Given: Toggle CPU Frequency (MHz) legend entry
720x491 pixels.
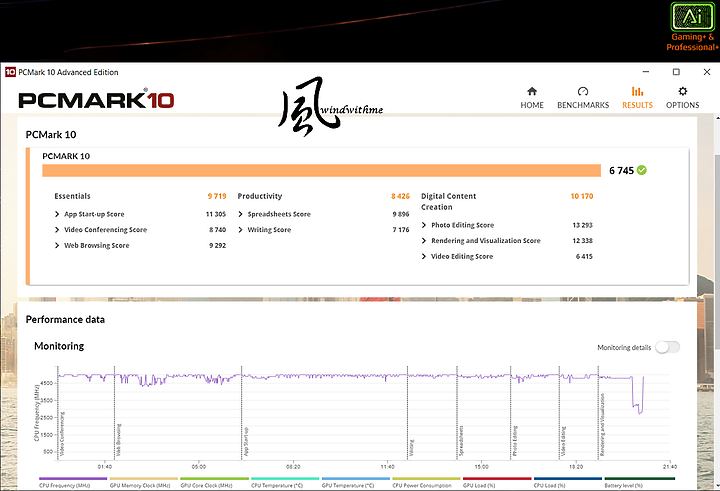Looking at the screenshot, I should point(73,482).
